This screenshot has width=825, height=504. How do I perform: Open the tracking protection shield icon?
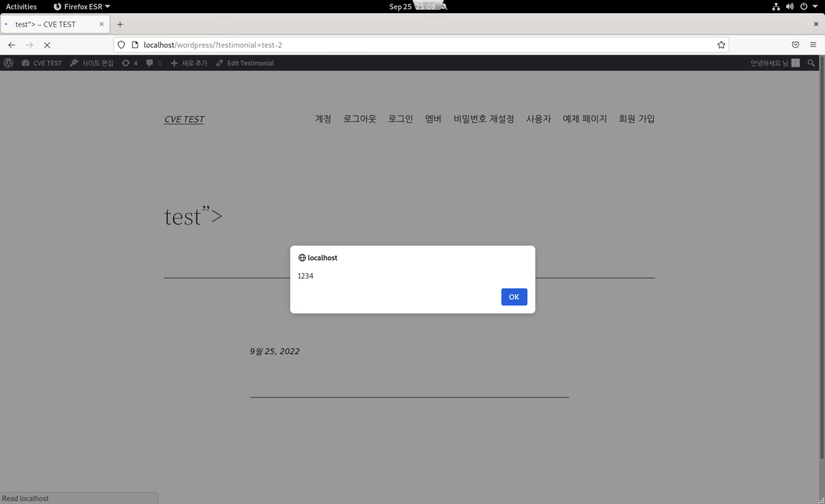click(121, 44)
